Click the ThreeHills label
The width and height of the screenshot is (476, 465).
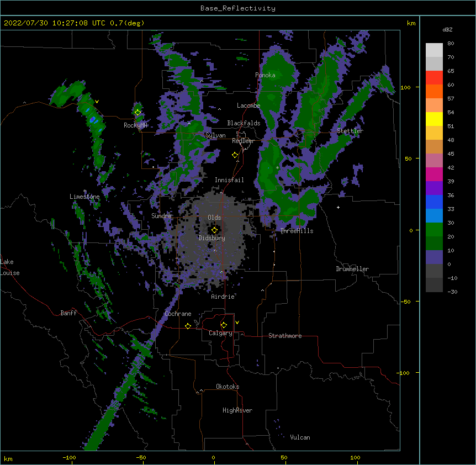pos(297,231)
